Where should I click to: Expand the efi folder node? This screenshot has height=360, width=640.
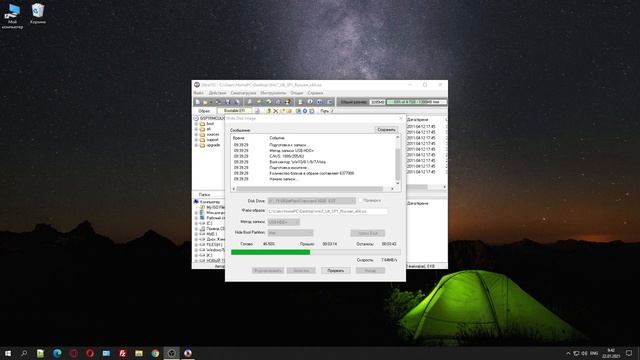(x=196, y=129)
